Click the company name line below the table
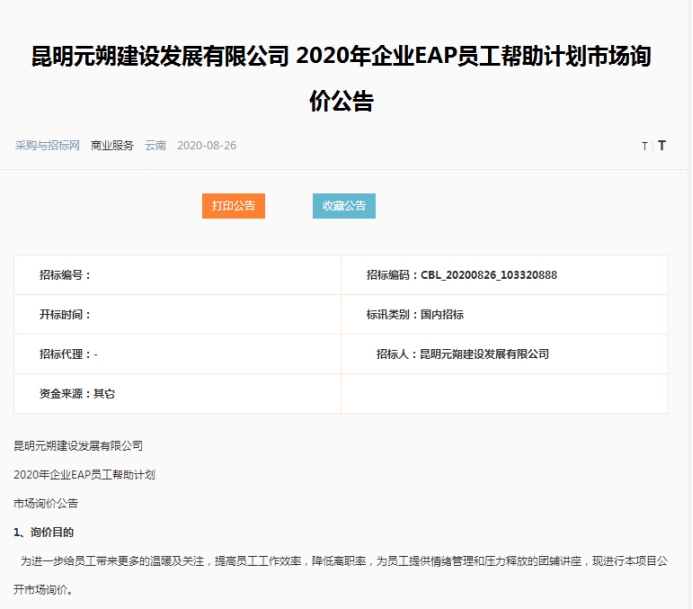The width and height of the screenshot is (693, 609). tap(78, 445)
